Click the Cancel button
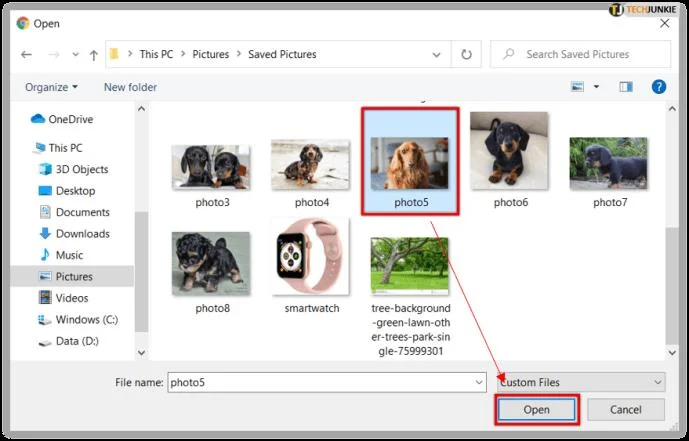The image size is (689, 441). (626, 409)
